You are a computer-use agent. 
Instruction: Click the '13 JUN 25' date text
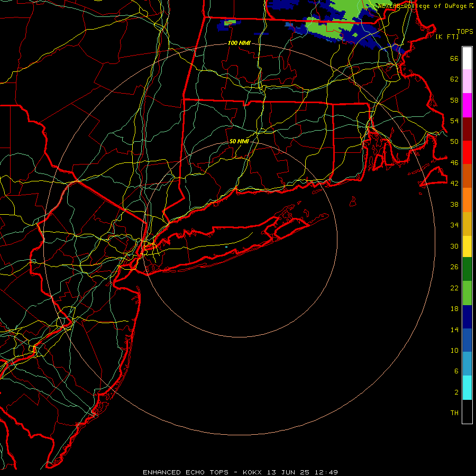(x=288, y=472)
